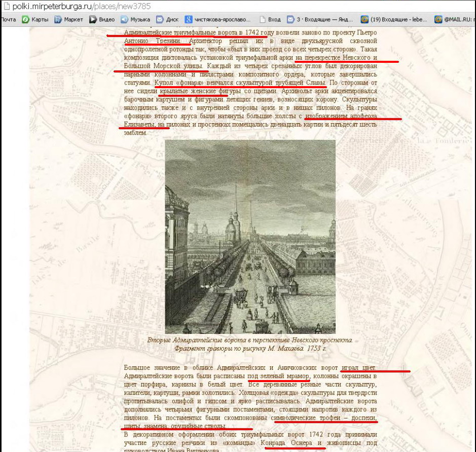Click the phrase 'под зеленый мрамор'

[x=278, y=376]
